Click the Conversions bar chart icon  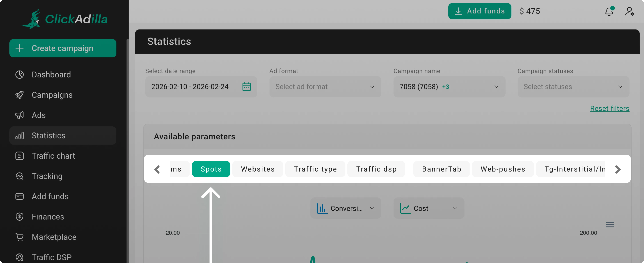coord(322,208)
